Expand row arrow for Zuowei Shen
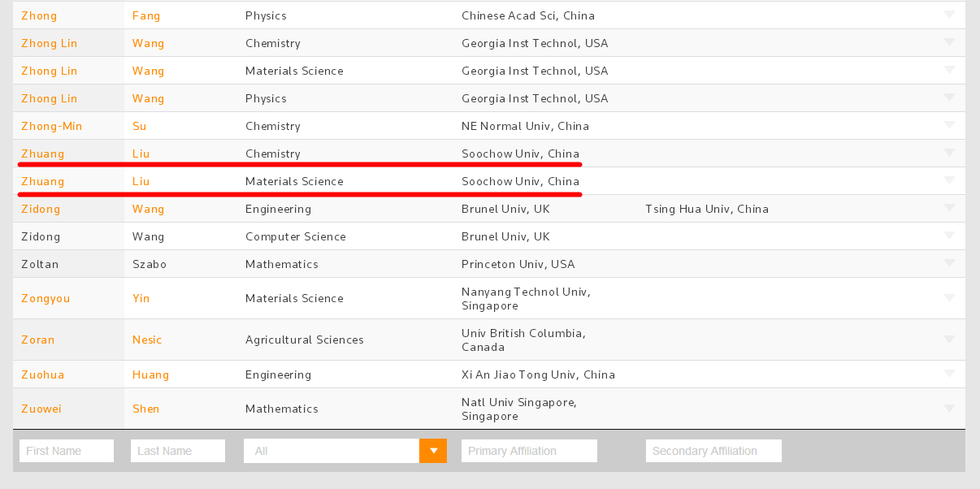Screen dimensions: 980x489 point(949,408)
